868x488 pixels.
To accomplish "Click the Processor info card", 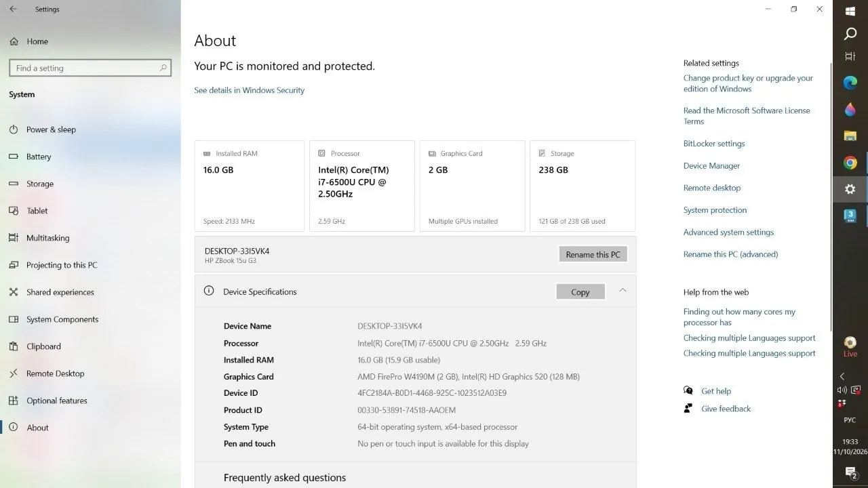I will (362, 186).
